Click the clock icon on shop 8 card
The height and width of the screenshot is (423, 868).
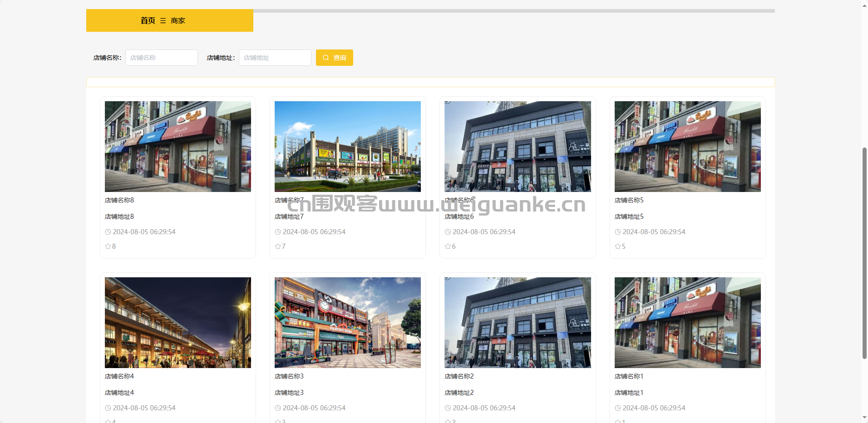coord(108,232)
